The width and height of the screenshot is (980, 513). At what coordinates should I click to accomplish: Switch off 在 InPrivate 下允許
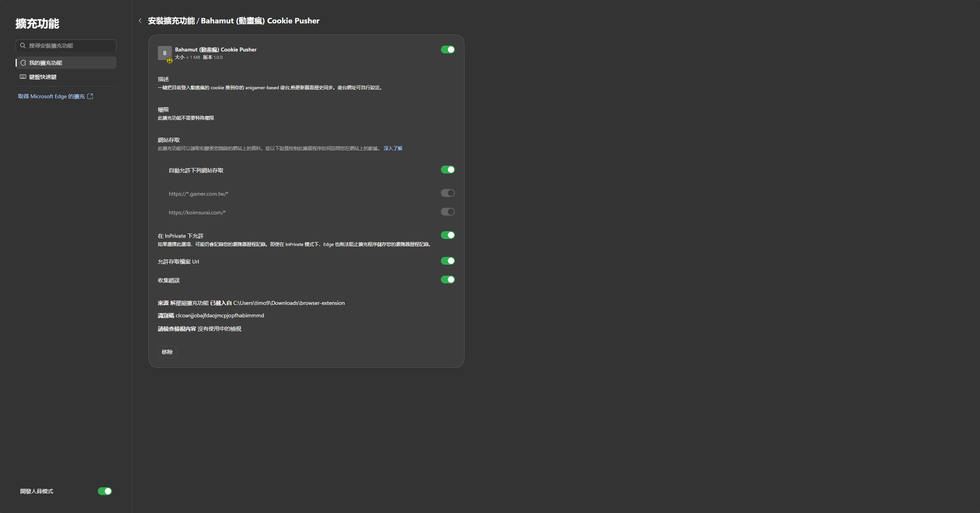(x=447, y=235)
